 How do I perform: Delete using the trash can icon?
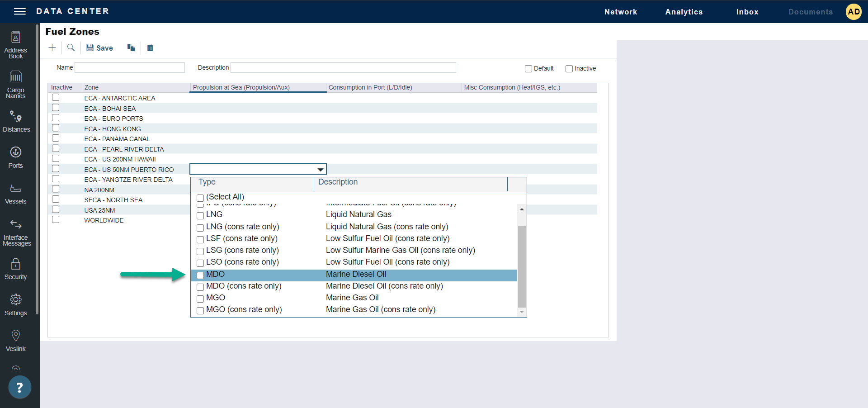coord(150,47)
